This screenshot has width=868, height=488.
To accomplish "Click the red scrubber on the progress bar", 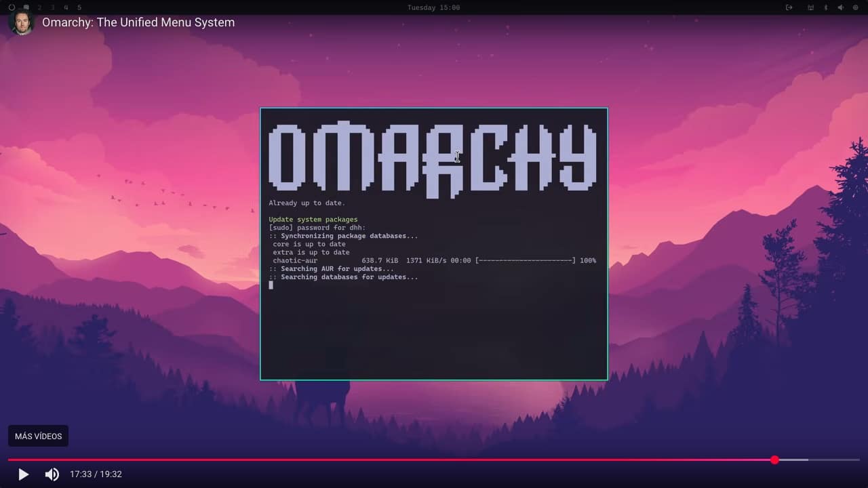I will pyautogui.click(x=775, y=460).
